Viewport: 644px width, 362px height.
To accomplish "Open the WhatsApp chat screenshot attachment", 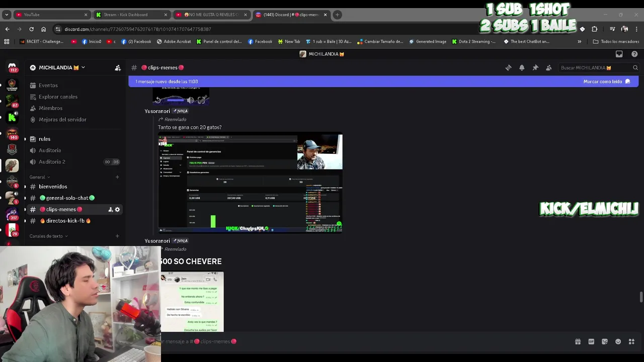I will (x=192, y=302).
